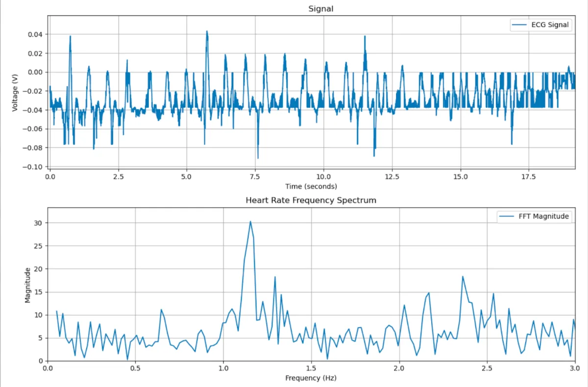Click the 1.0 tick on the frequency axis
Image resolution: width=588 pixels, height=387 pixels.
223,367
